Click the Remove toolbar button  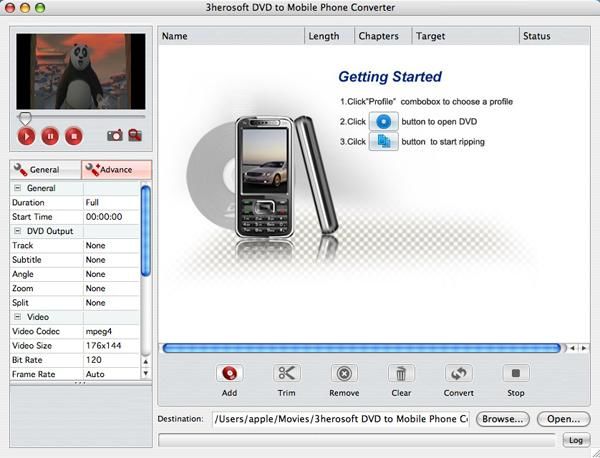point(344,373)
